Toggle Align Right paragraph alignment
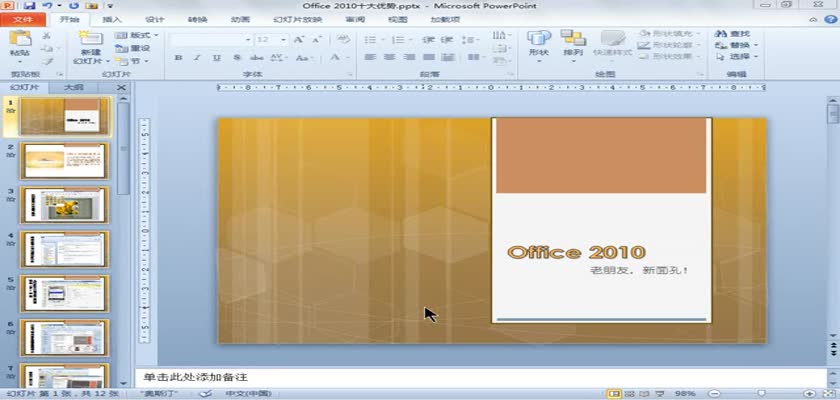 pyautogui.click(x=409, y=57)
